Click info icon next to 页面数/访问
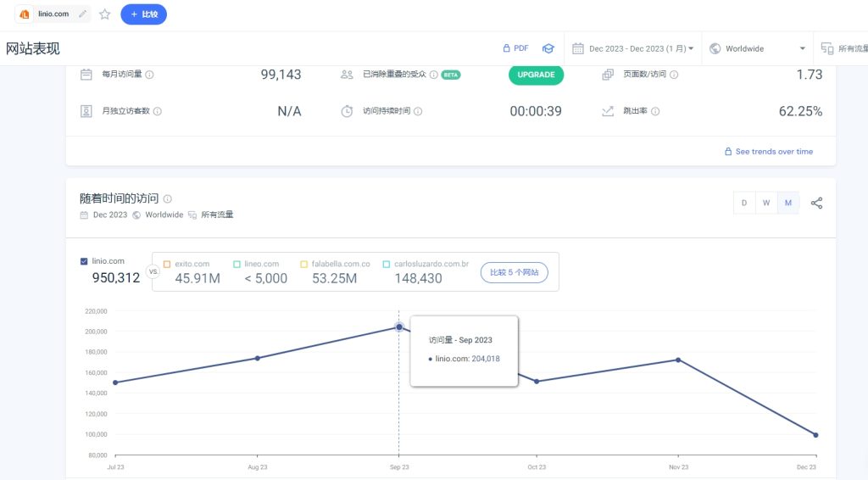 point(674,74)
